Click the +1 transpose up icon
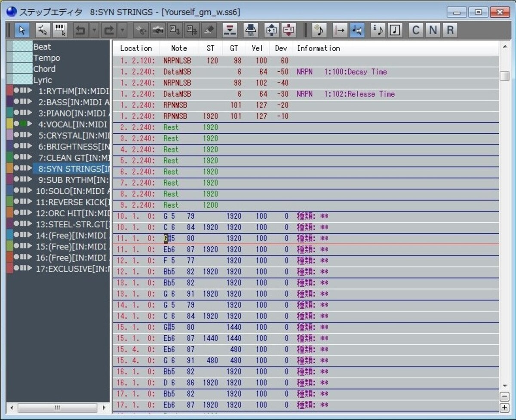This screenshot has height=420, width=516. tap(271, 30)
